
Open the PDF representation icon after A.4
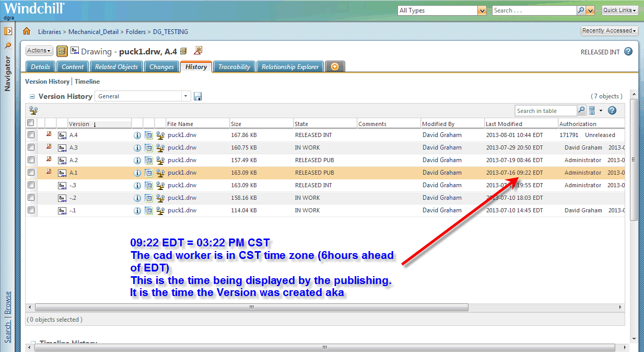[x=198, y=50]
